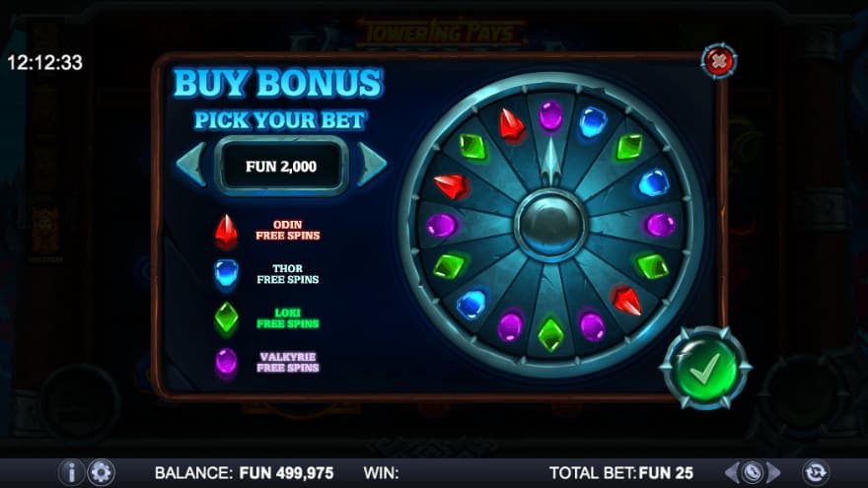Select the green Loki gem in legend
The height and width of the screenshot is (488, 868).
pos(227,317)
